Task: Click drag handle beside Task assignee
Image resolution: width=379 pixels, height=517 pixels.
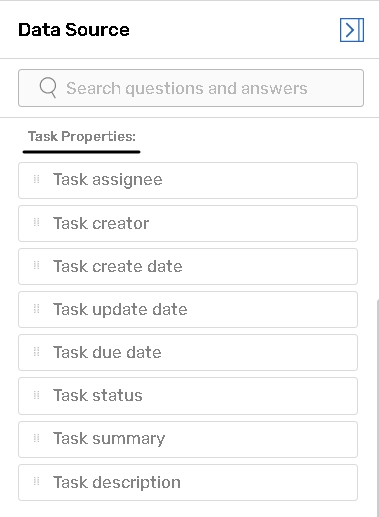Action: (x=37, y=179)
